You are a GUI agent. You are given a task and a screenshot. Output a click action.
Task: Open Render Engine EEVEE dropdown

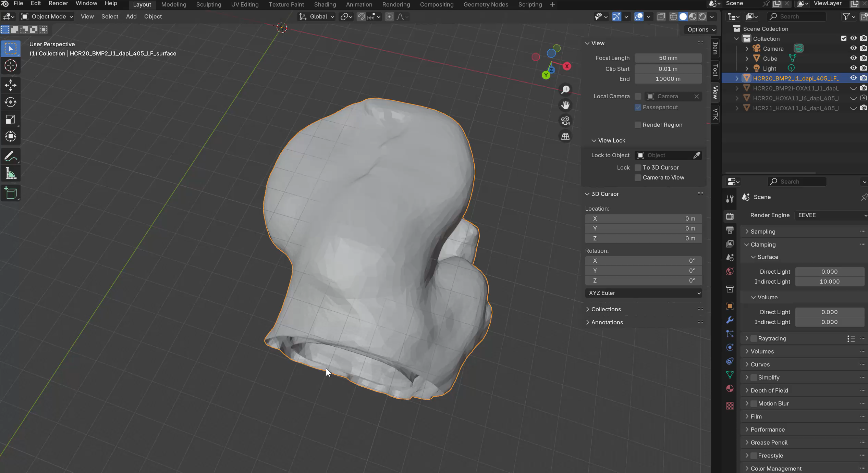pyautogui.click(x=831, y=215)
